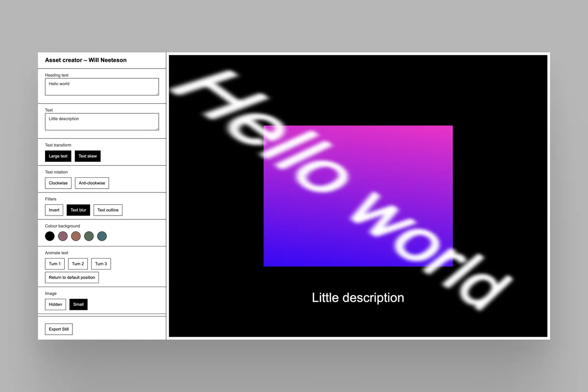Apply the green background colour

coord(89,236)
